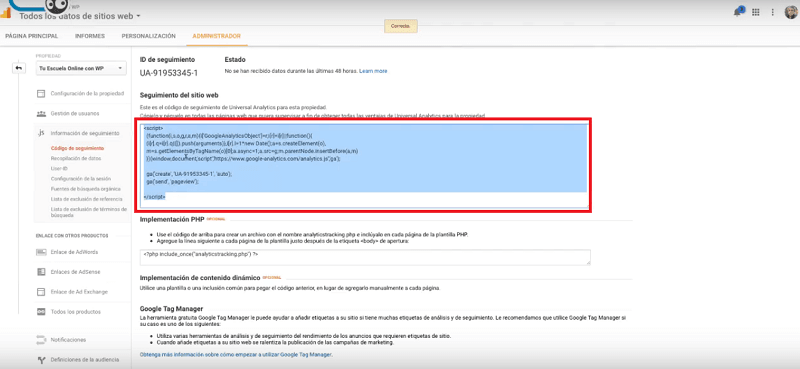Click the Configuración de la propiedad icon
The image size is (800, 369).
point(41,93)
